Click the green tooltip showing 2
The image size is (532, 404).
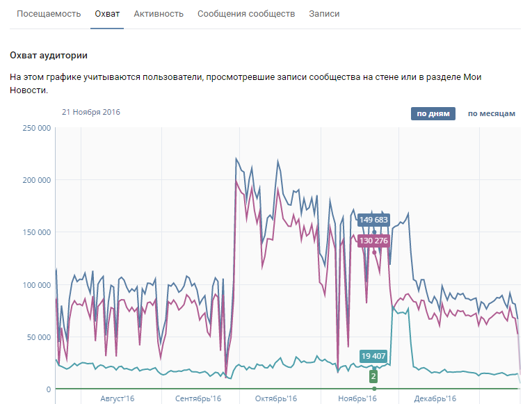[x=373, y=376]
